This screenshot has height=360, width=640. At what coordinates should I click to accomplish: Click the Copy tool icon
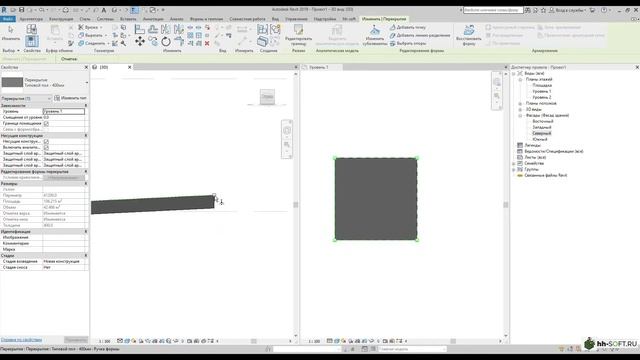point(153,41)
